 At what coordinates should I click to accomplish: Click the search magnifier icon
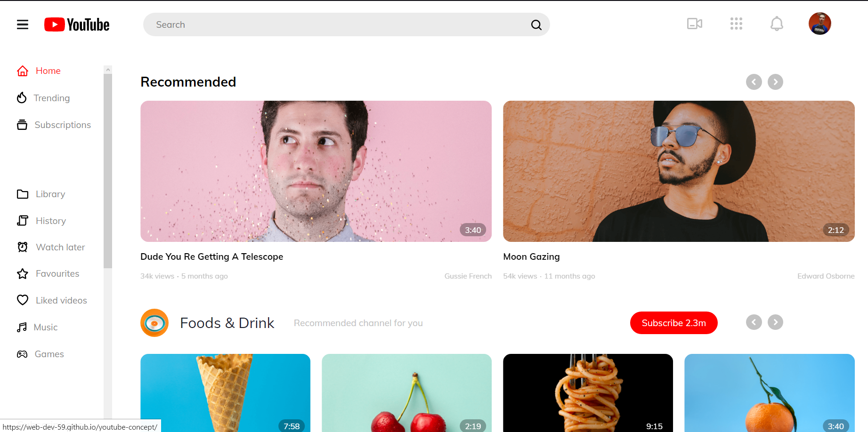click(x=536, y=25)
